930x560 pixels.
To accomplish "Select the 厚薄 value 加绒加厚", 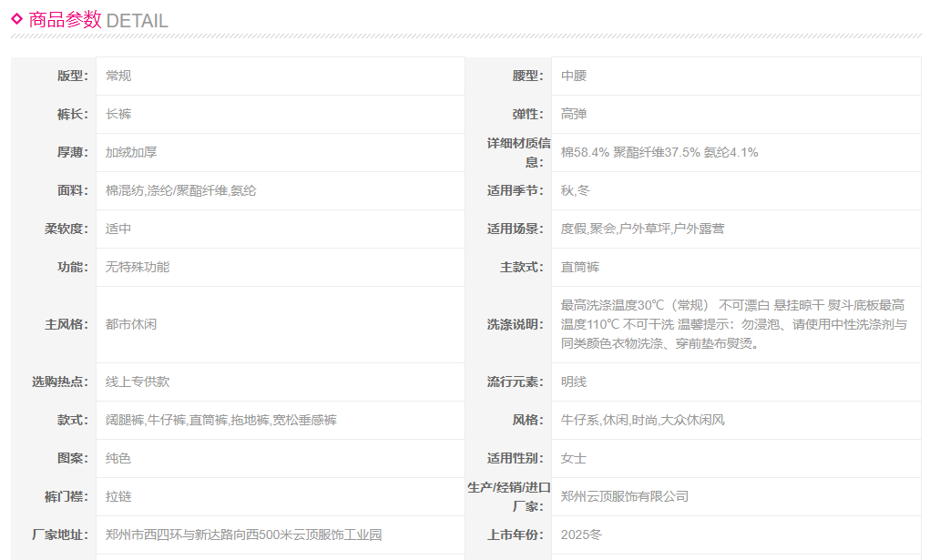I will click(131, 152).
